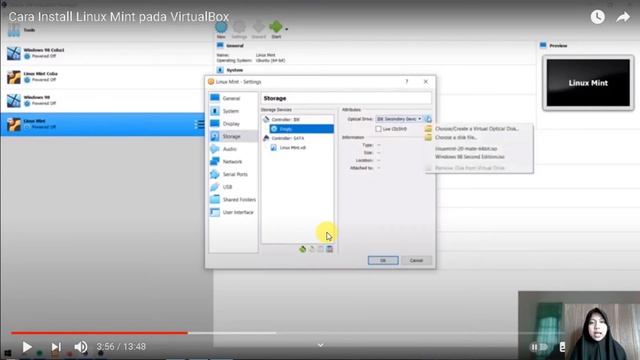Open USB category in Settings dialog

coord(233,187)
